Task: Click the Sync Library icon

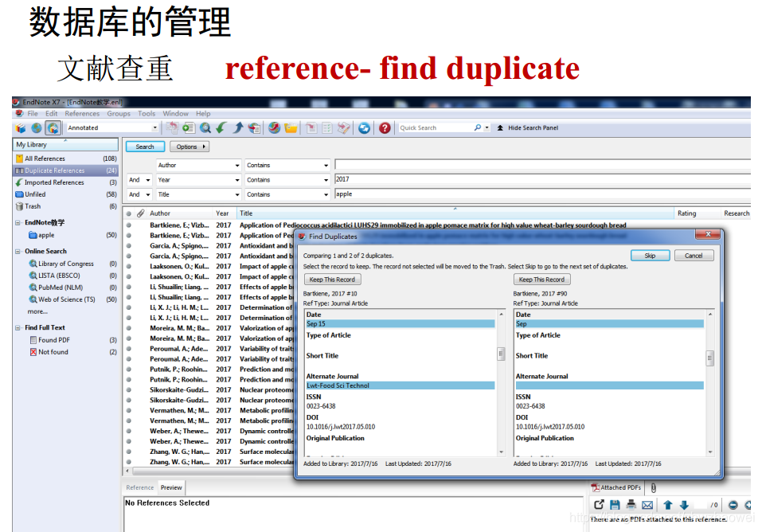Action: pyautogui.click(x=364, y=128)
